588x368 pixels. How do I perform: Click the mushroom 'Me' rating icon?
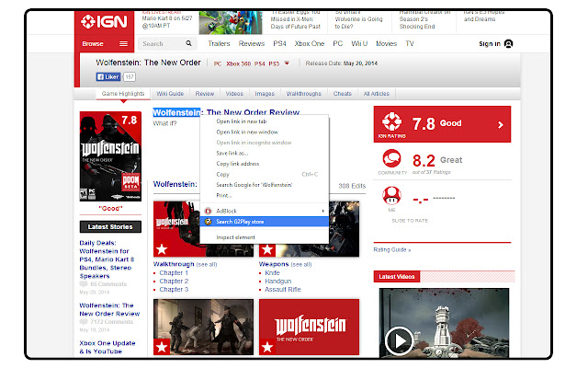point(391,195)
